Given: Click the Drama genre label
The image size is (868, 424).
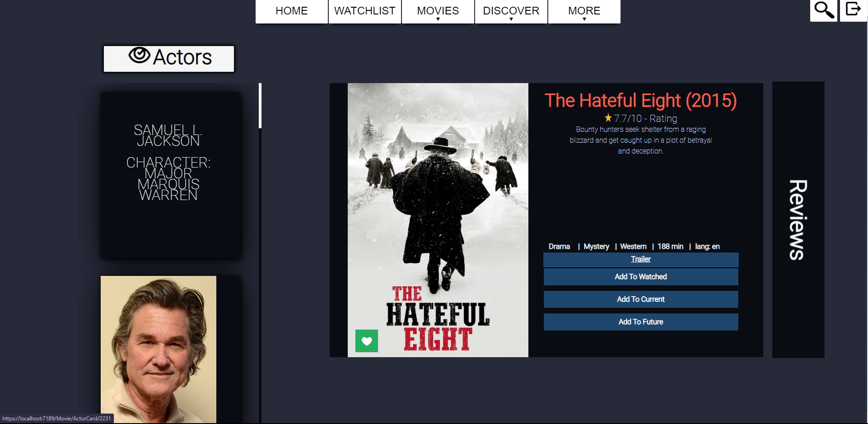Looking at the screenshot, I should coord(559,247).
